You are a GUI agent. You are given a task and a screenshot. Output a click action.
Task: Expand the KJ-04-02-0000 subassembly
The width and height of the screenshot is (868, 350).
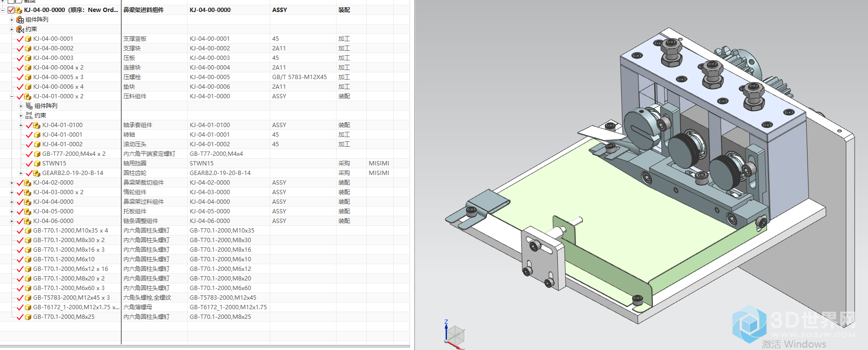click(12, 183)
